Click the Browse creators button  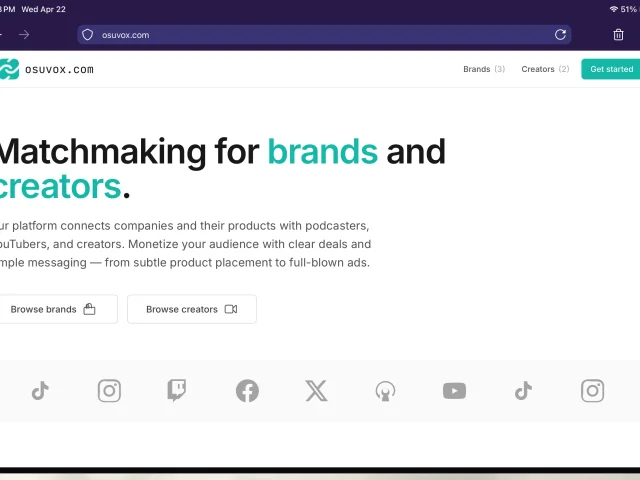191,309
